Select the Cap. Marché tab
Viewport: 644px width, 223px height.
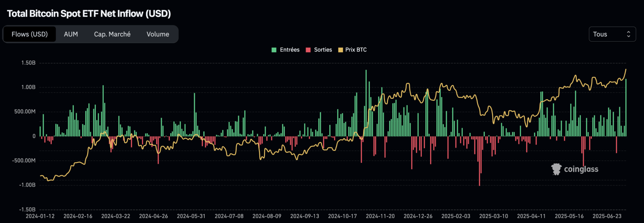(x=112, y=34)
